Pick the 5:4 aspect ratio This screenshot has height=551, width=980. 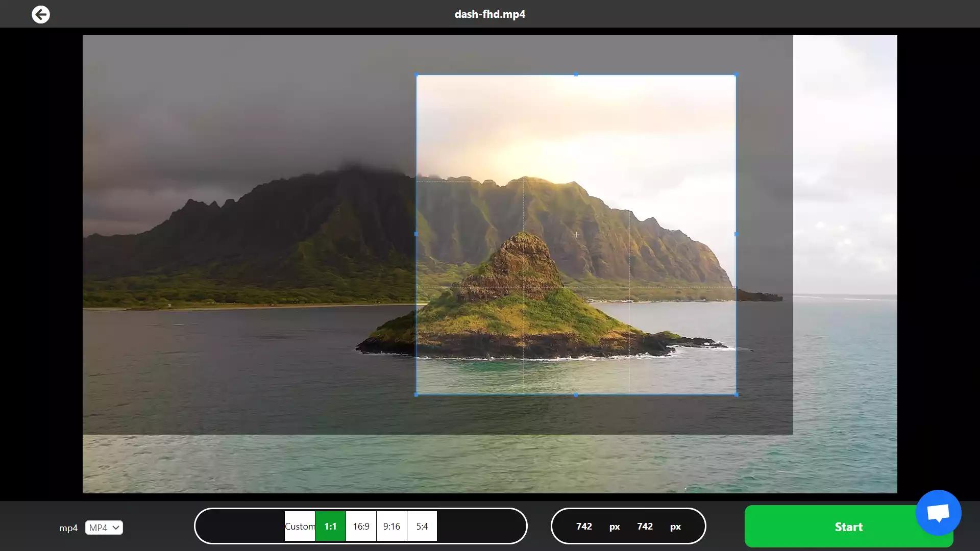click(422, 526)
